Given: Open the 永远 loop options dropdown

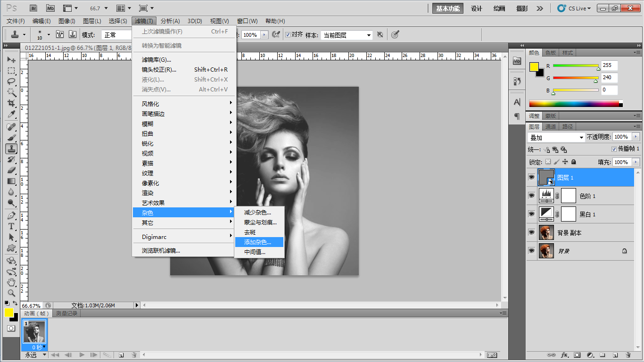Looking at the screenshot, I should click(35, 355).
